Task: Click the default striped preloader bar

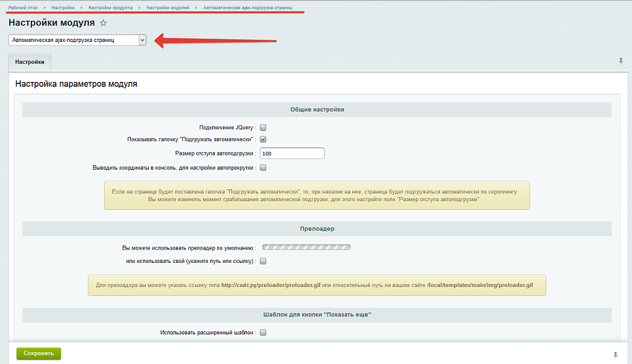Action: tap(306, 247)
